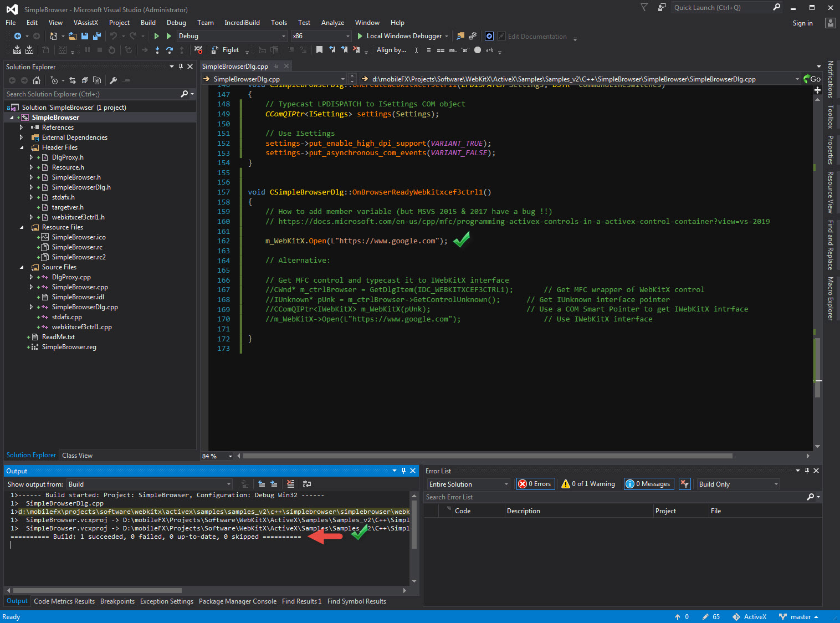This screenshot has width=840, height=623.
Task: Click Collapse All icon in Solution Explorer
Action: [x=85, y=80]
